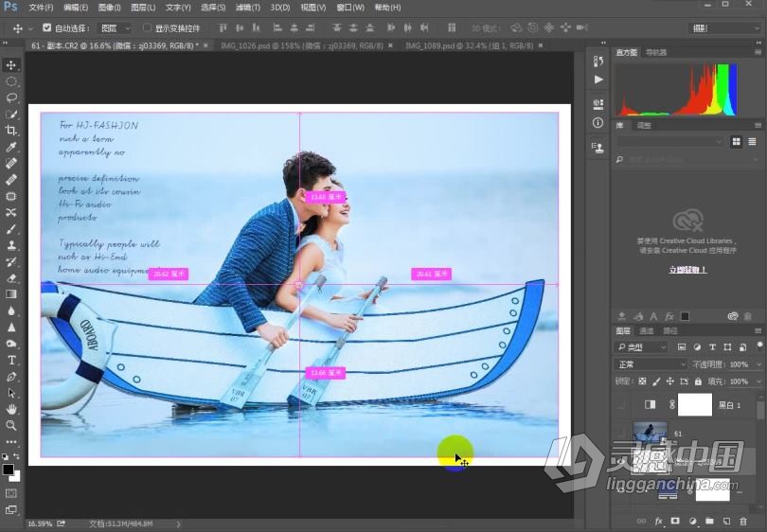The height and width of the screenshot is (532, 767).
Task: Select the Clone Stamp tool
Action: pos(10,245)
